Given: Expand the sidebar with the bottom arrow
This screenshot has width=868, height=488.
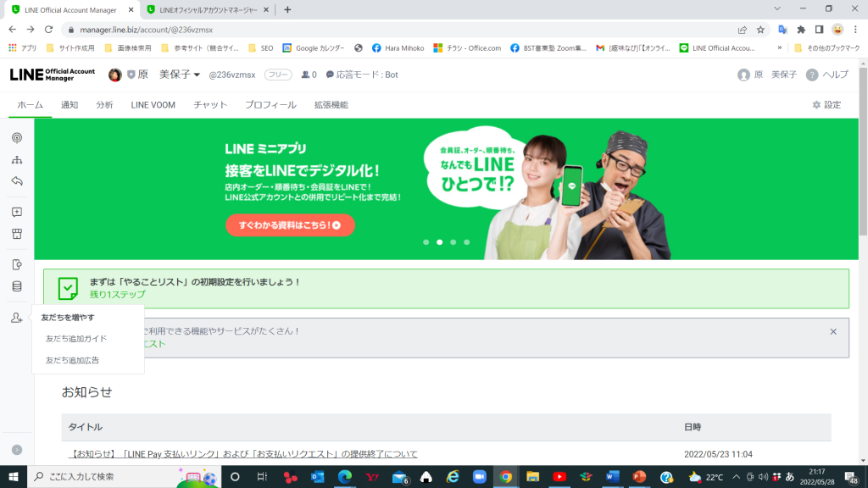Looking at the screenshot, I should [17, 450].
